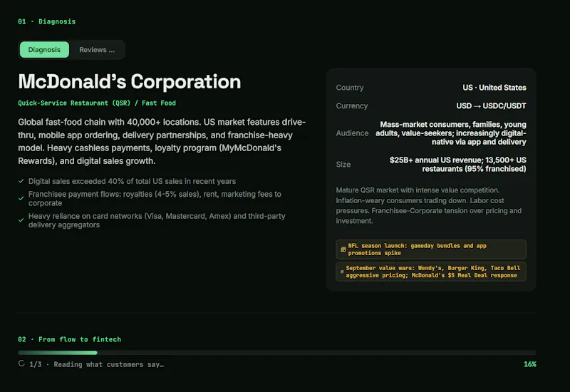Image resolution: width=570 pixels, height=392 pixels.
Task: Click the Global fast-food chain description paragraph
Action: click(x=162, y=141)
